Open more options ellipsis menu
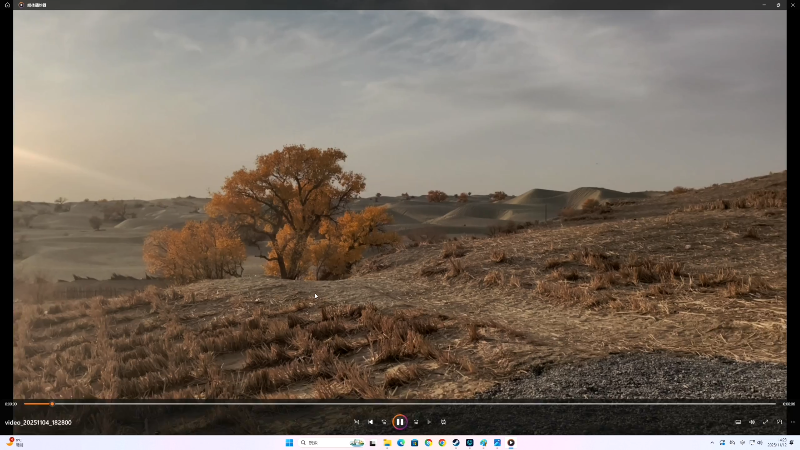 (x=792, y=422)
